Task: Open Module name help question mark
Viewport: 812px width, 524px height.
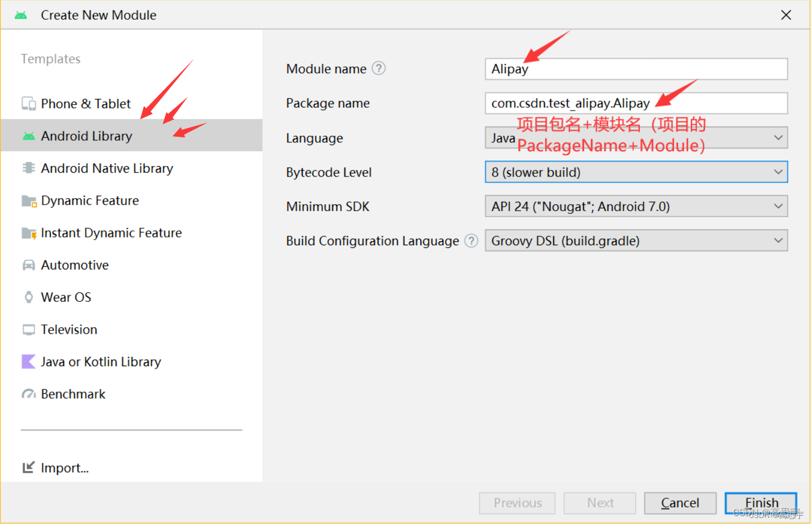Action: click(379, 68)
